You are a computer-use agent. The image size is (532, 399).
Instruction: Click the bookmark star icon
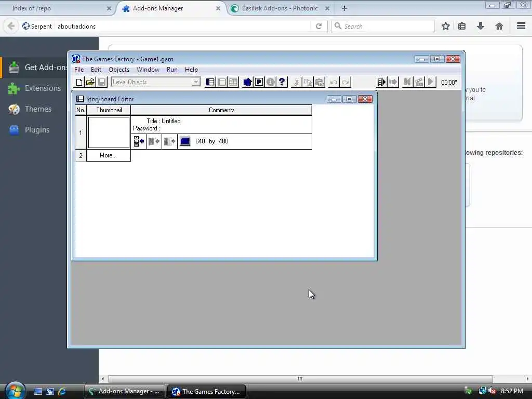(x=445, y=26)
